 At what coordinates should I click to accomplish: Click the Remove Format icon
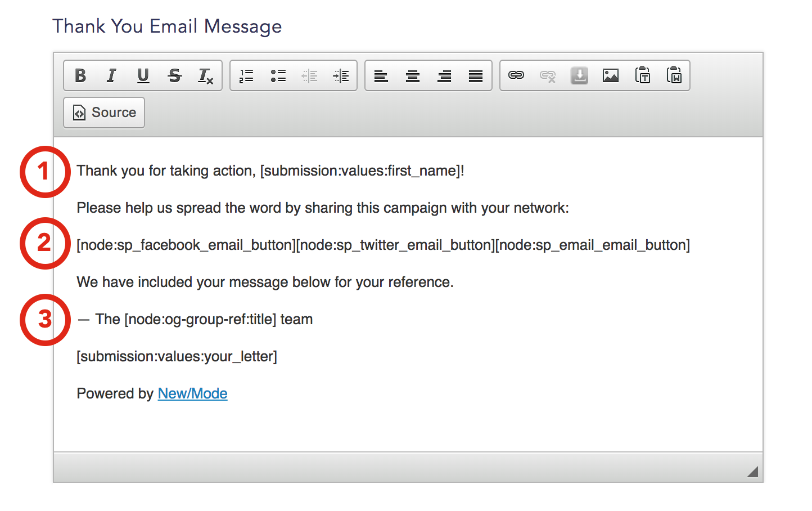tap(206, 75)
